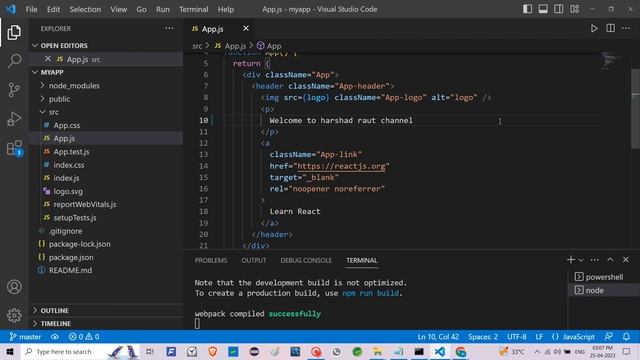Toggle the Secondary Side Bar layout icon
Viewport: 640px width, 360px height.
coord(558,9)
